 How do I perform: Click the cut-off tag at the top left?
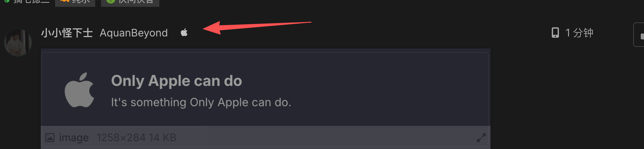(26, 2)
